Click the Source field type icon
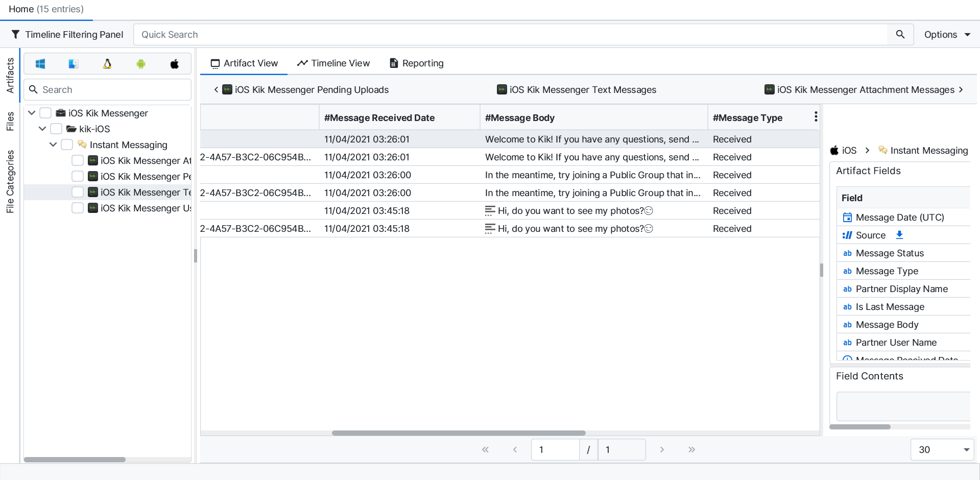The height and width of the screenshot is (480, 980). click(847, 235)
